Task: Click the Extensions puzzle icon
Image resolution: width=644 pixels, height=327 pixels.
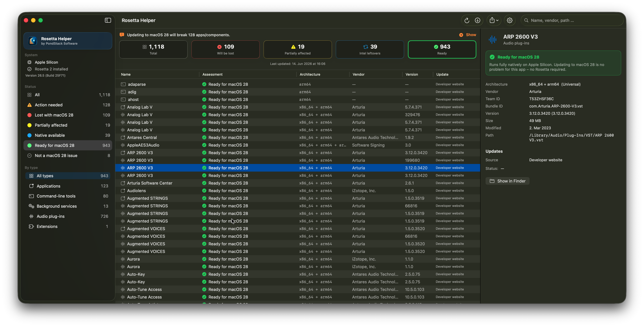Action: coord(31,226)
